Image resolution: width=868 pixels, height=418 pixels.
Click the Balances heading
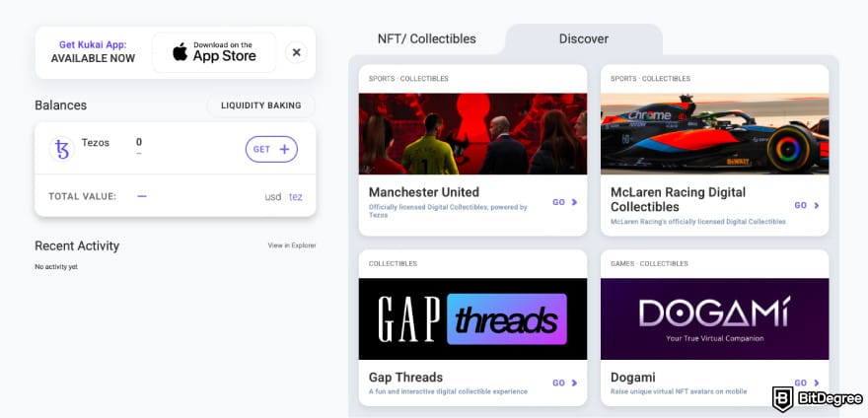(61, 105)
